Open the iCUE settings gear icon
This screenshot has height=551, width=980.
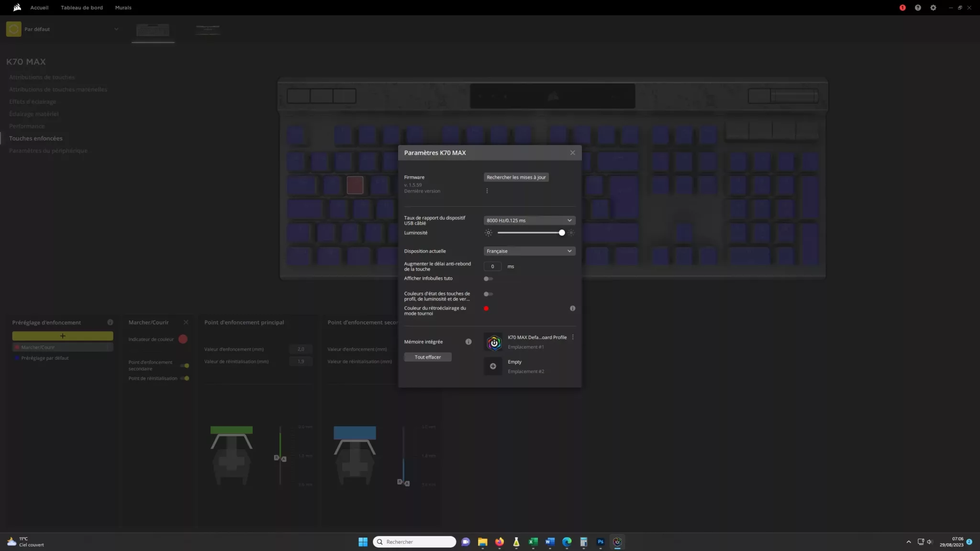pos(933,8)
